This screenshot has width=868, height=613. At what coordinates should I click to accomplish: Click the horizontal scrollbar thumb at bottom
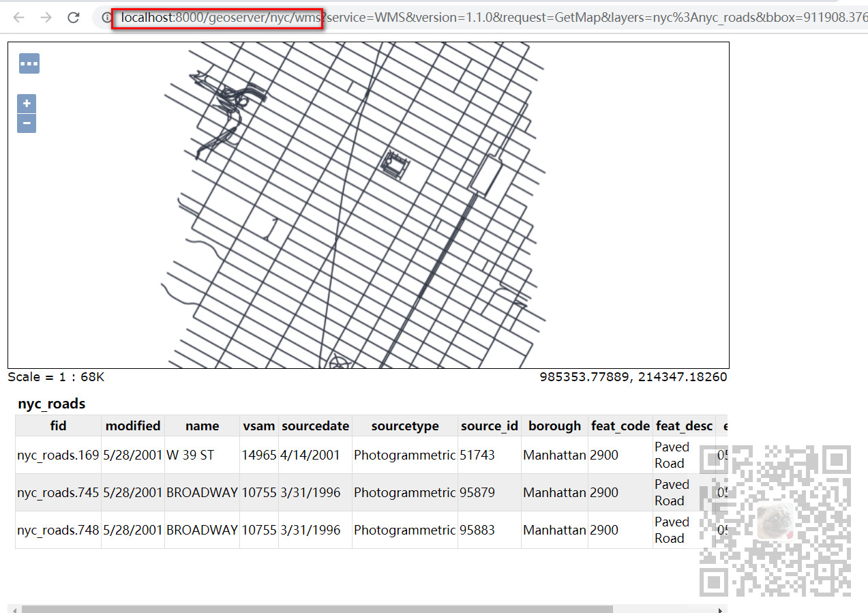tap(317, 609)
